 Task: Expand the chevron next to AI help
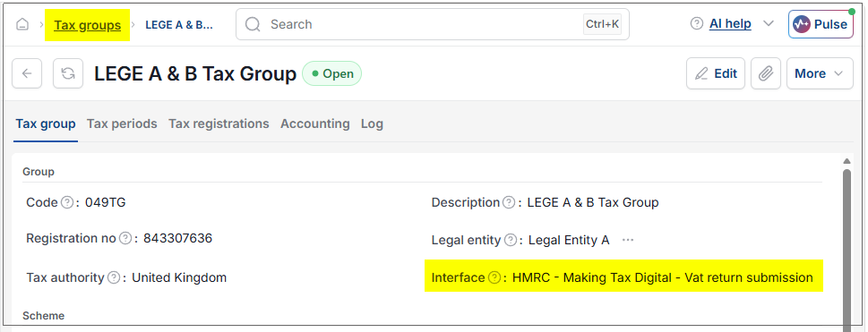(769, 24)
